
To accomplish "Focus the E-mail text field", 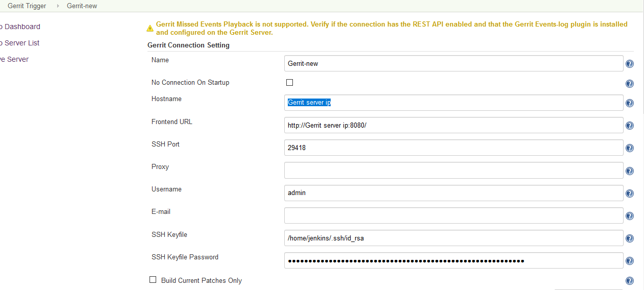I will pos(453,215).
